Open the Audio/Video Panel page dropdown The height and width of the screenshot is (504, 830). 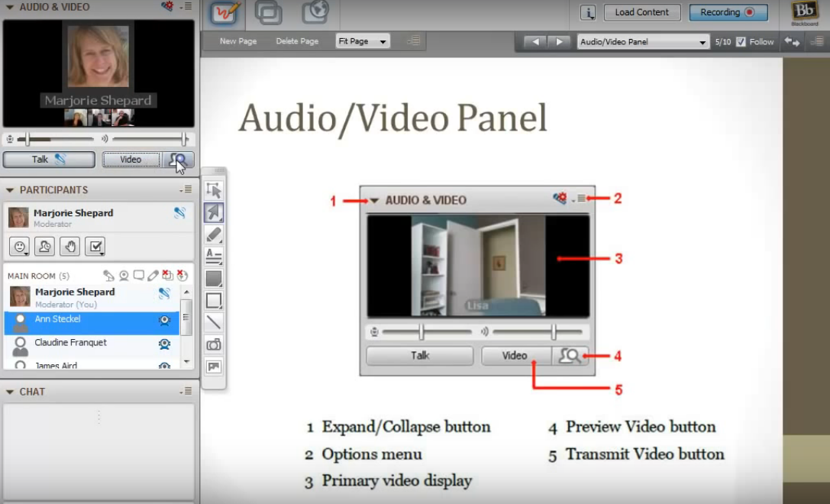click(643, 42)
